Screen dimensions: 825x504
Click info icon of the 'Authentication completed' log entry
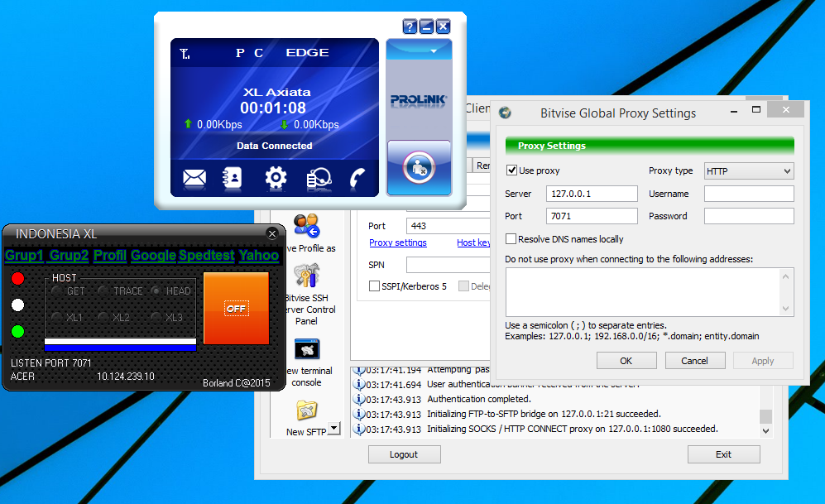pos(359,399)
